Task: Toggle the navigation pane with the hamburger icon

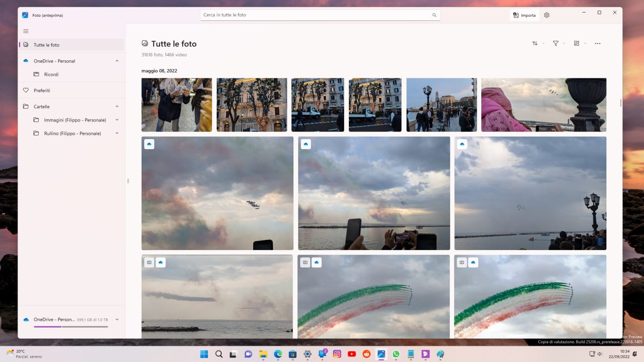Action: pos(26,31)
